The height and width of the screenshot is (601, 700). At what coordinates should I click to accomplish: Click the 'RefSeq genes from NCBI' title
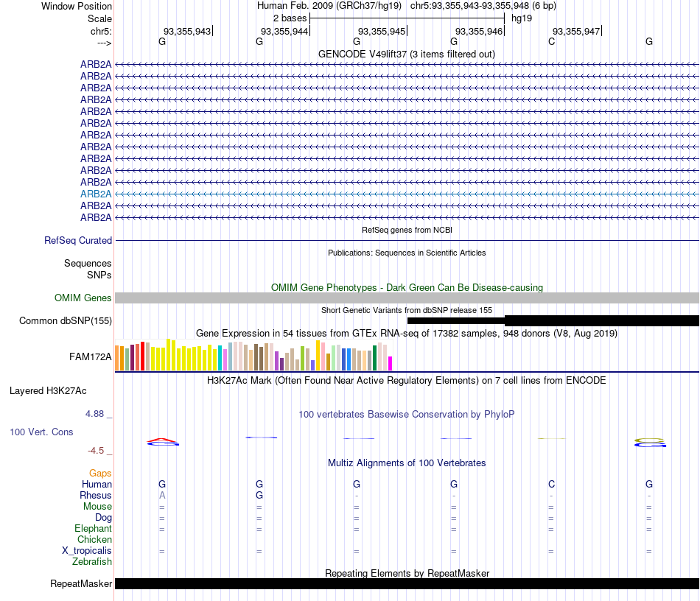click(407, 230)
